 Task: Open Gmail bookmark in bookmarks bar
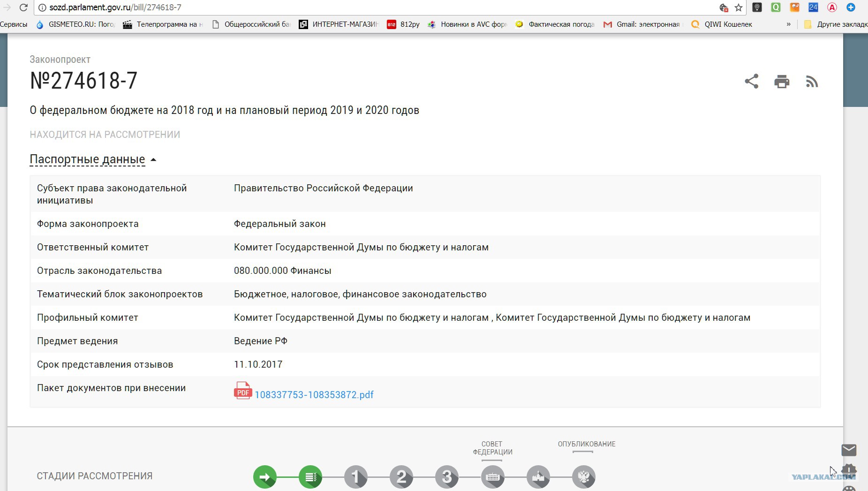tap(642, 24)
